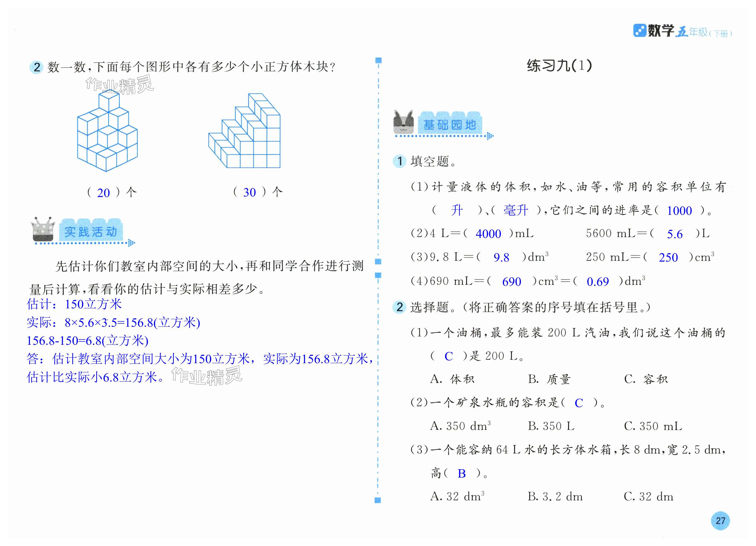The width and height of the screenshot is (756, 546).
Task: Click the 五年级(下册) header text
Action: (704, 32)
